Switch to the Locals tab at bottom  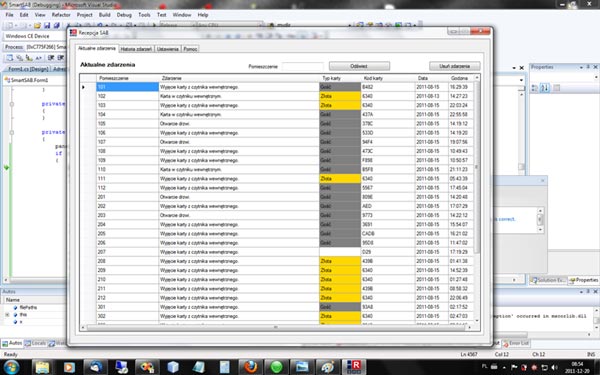pyautogui.click(x=36, y=344)
